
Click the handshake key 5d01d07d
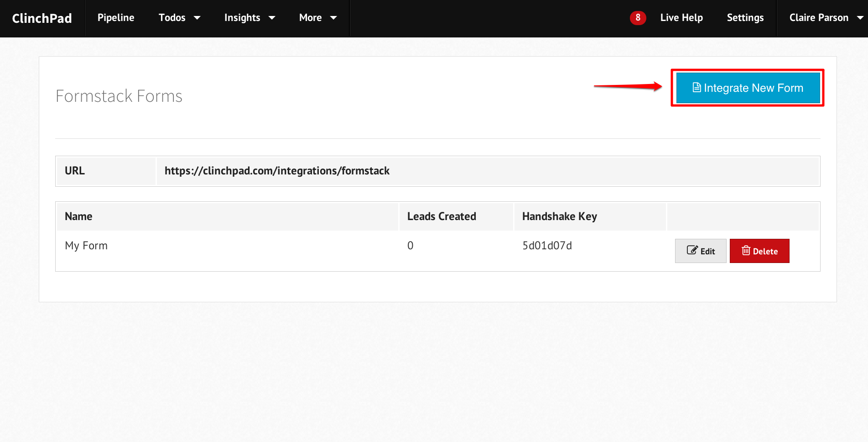coord(547,246)
